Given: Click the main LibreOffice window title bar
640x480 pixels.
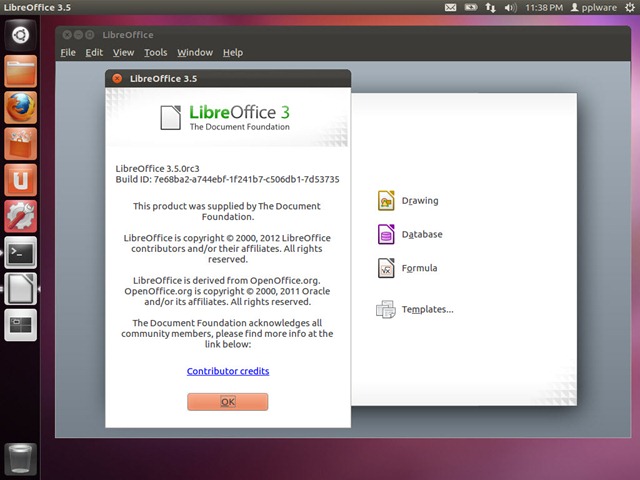Looking at the screenshot, I should coord(343,35).
